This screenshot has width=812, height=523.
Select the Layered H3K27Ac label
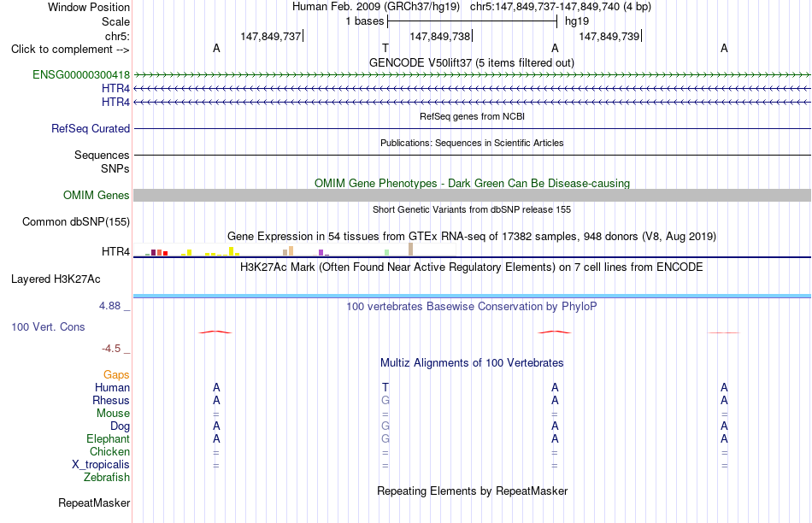coord(56,279)
